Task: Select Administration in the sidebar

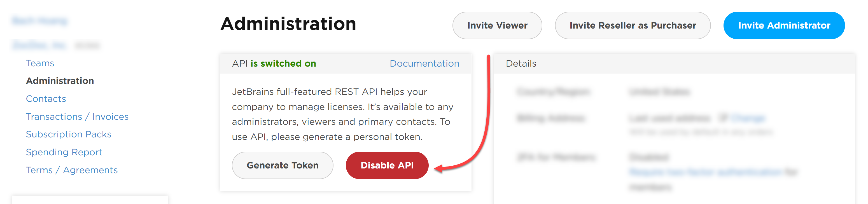Action: pos(60,81)
